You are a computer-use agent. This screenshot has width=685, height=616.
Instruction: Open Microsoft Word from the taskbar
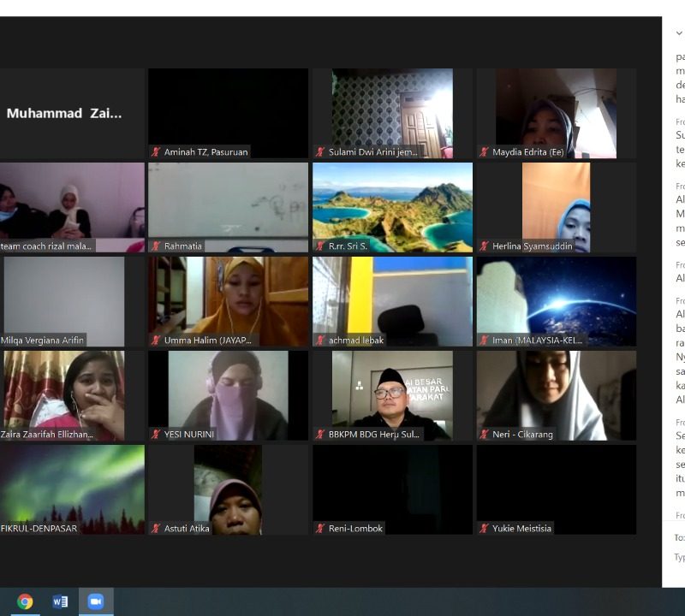tap(60, 601)
